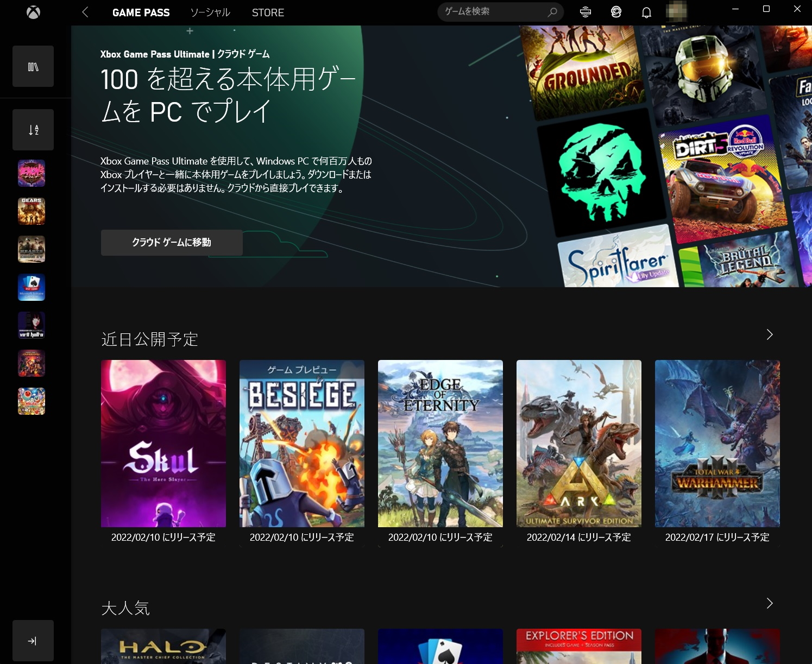This screenshot has height=664, width=812.
Task: Click the Grounded banner tile
Action: (x=584, y=71)
